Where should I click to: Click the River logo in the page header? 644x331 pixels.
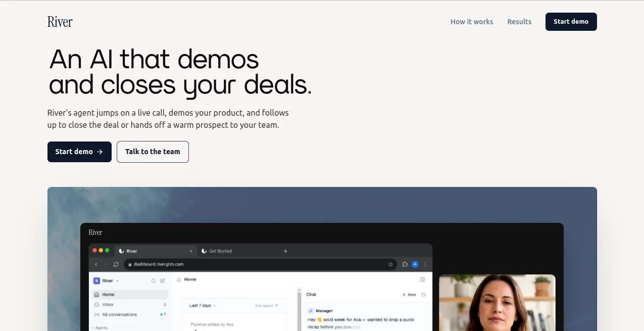60,22
